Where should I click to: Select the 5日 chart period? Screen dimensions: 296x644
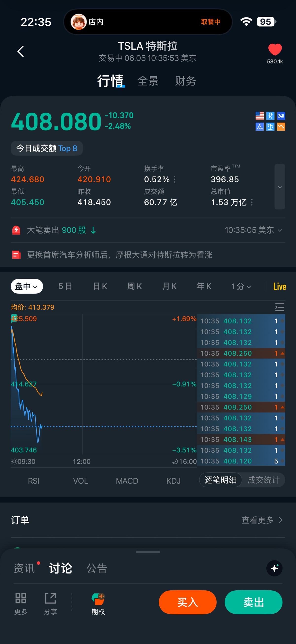[65, 286]
